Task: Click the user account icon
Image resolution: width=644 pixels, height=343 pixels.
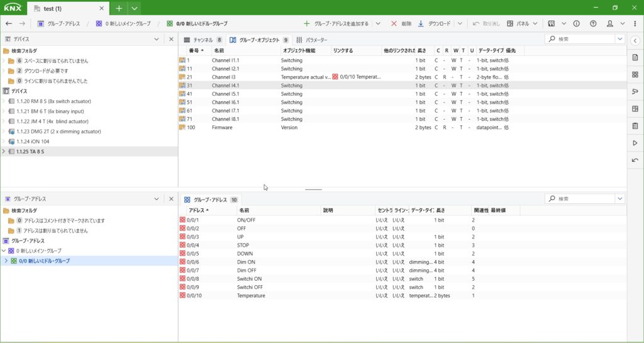Action: (x=610, y=23)
